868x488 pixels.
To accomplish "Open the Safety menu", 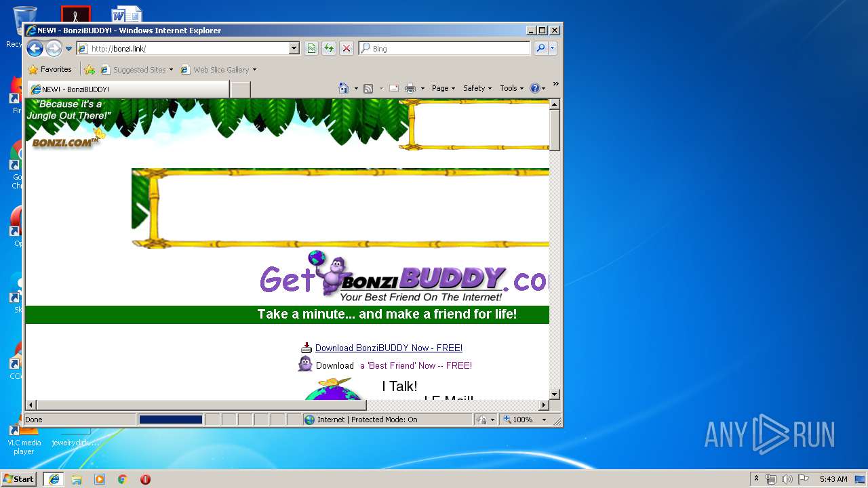I will (x=477, y=88).
